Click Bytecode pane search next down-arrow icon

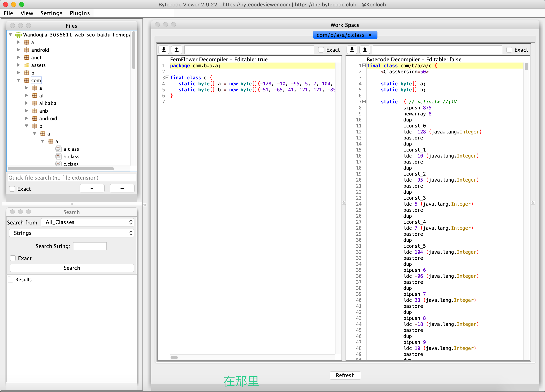point(352,50)
